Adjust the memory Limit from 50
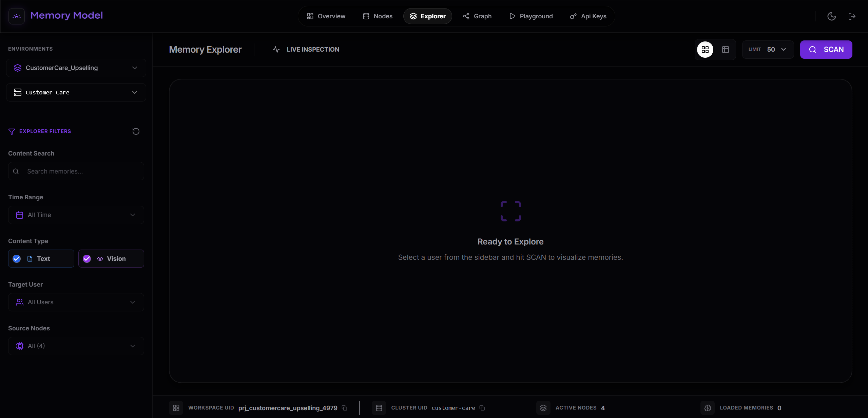This screenshot has width=868, height=418. [x=768, y=49]
